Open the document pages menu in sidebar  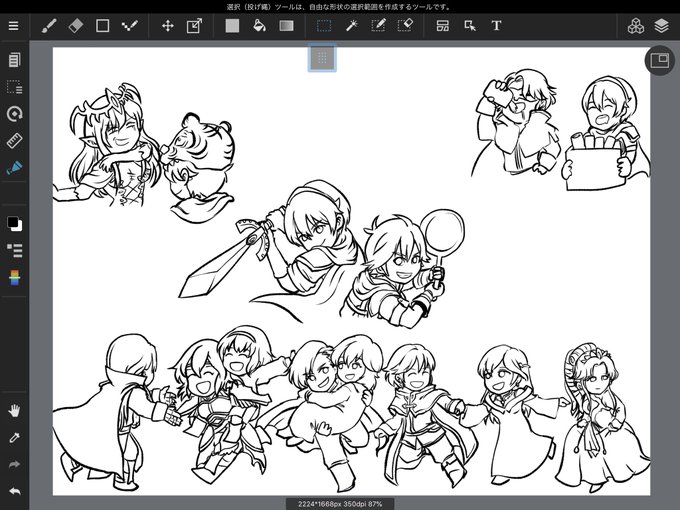14,60
